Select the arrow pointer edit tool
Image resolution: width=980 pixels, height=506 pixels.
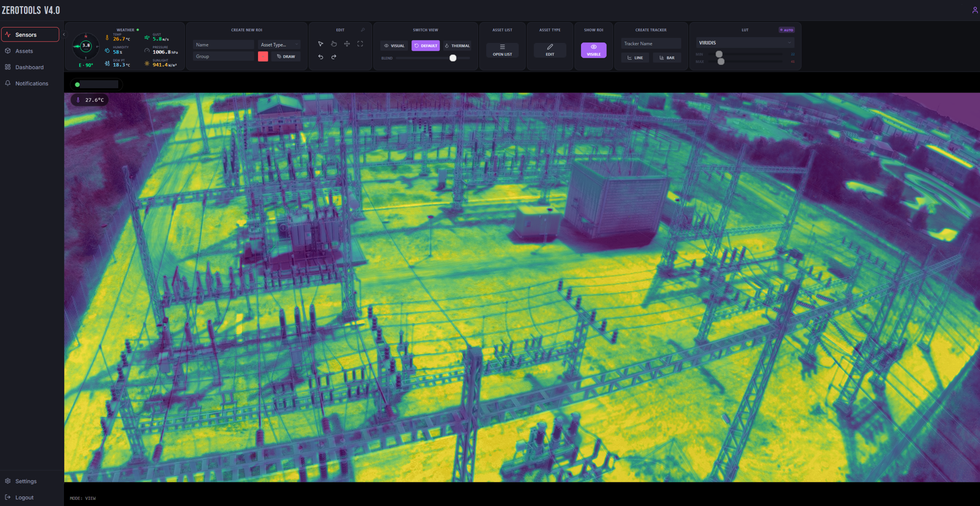coord(321,44)
